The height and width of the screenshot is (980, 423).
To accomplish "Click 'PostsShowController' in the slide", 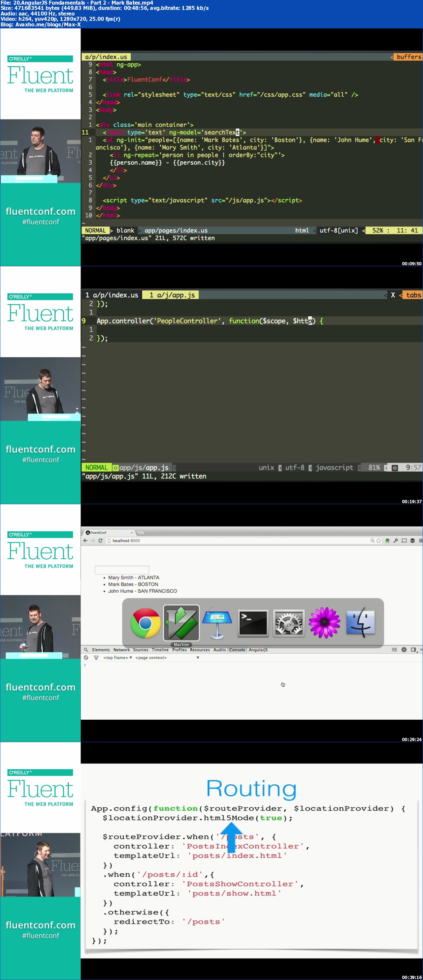I will click(241, 884).
